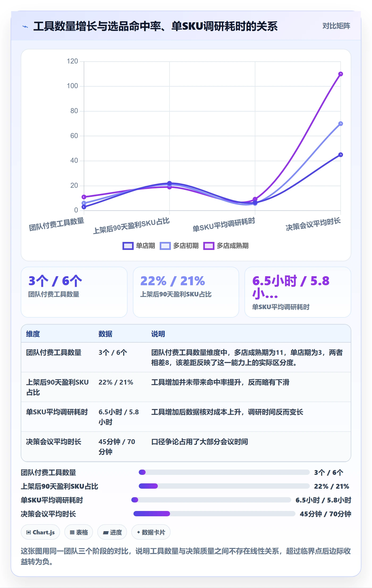Toggle the 多店初期 legend swatch
Screen dimensions: 372x588
[x=165, y=246]
